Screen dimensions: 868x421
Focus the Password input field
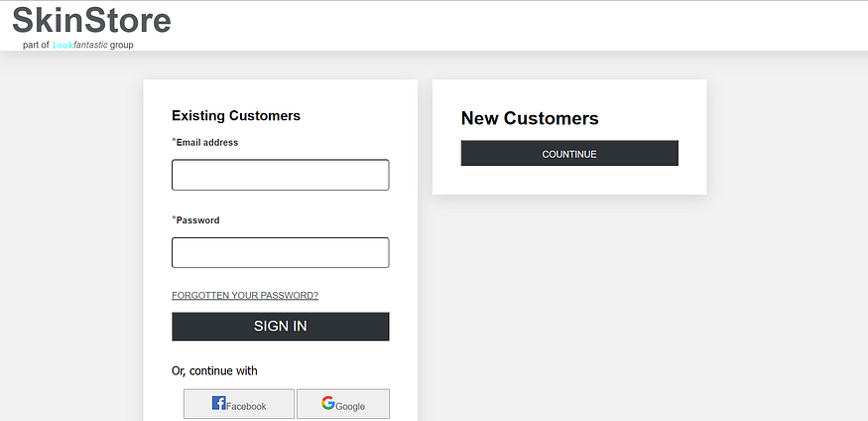pos(280,252)
